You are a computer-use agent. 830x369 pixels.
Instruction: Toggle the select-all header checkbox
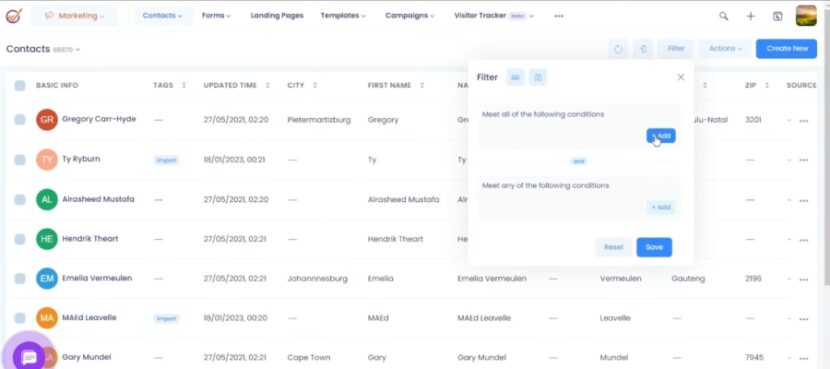click(x=20, y=86)
